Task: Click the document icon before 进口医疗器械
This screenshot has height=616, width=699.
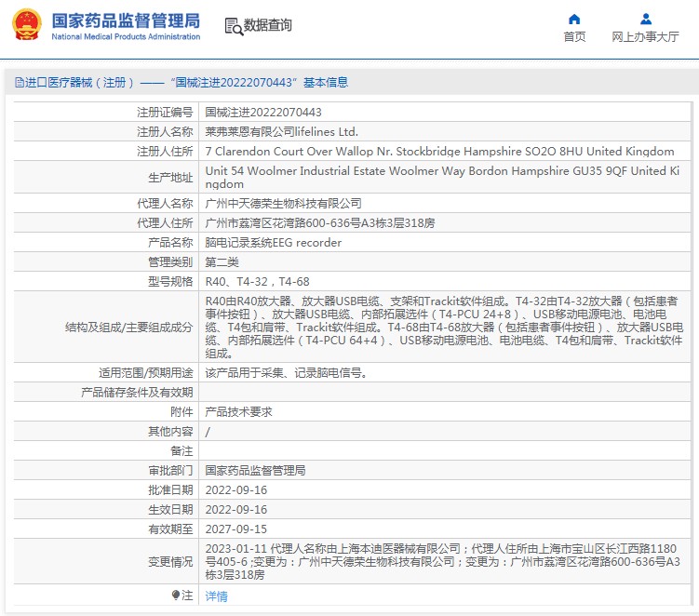Action: (19, 83)
